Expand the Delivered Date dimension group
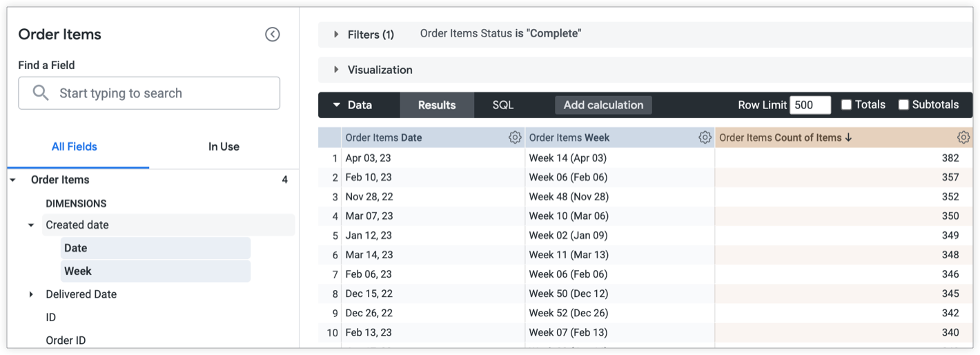980x355 pixels. [x=31, y=294]
